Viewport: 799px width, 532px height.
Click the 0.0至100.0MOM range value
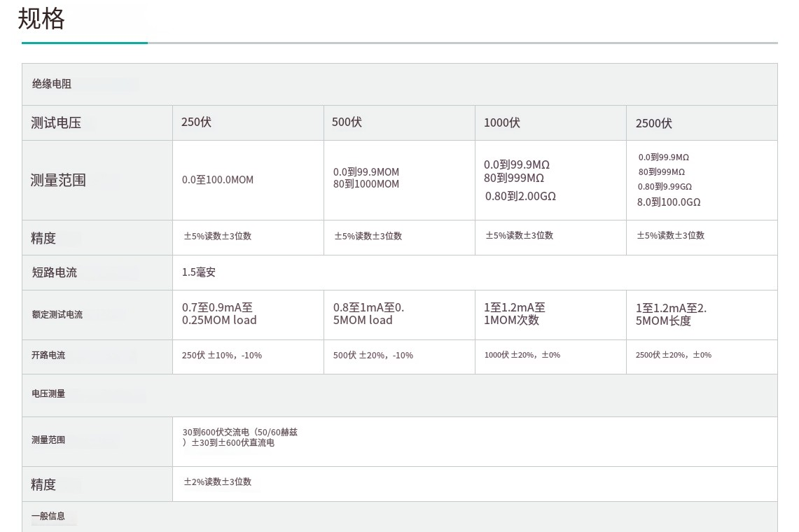click(218, 180)
